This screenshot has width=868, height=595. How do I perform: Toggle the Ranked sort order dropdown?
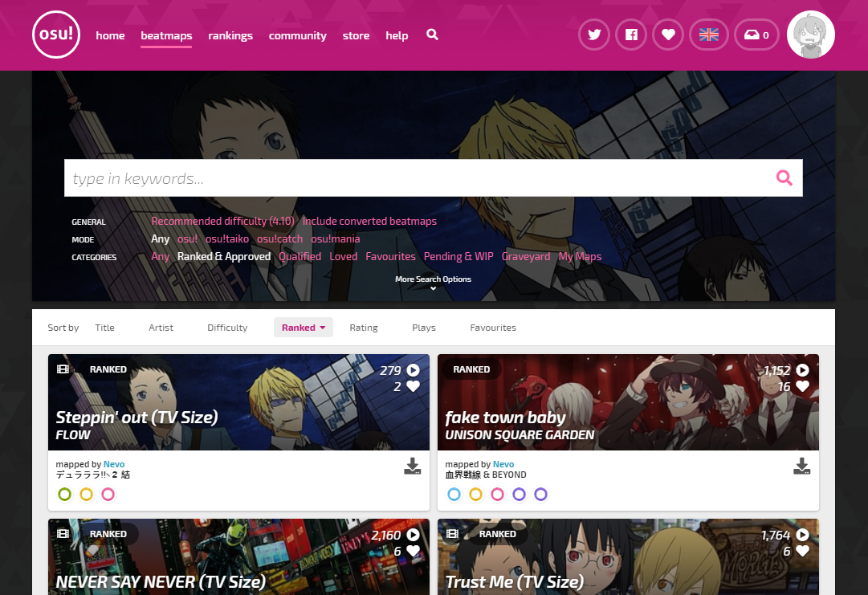[x=303, y=328]
